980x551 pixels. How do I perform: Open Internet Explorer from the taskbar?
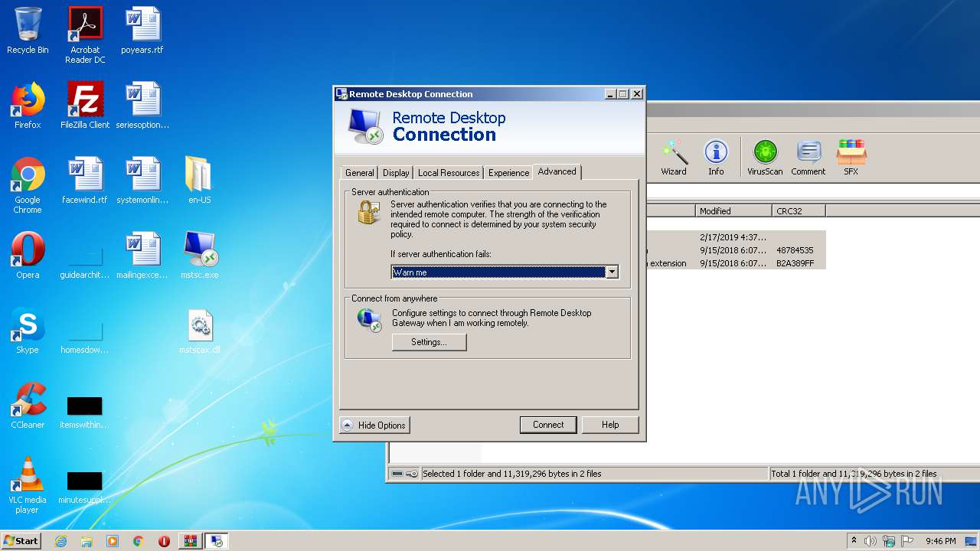tap(60, 541)
